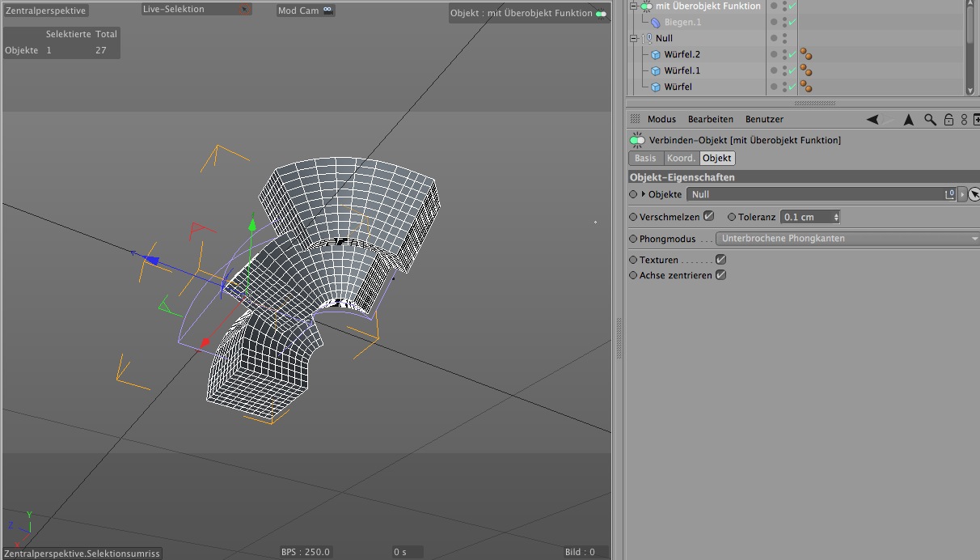Click the Würfel.2 cube icon
Viewport: 980px width, 560px height.
[x=656, y=55]
